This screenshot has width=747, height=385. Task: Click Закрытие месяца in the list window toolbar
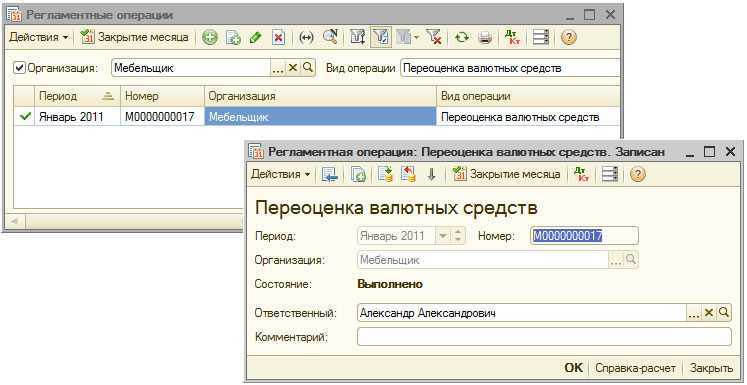click(134, 37)
